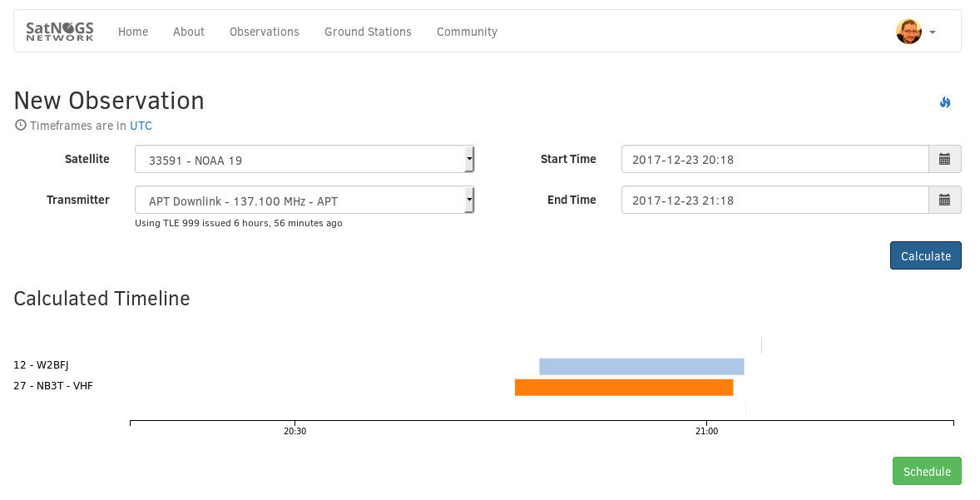Open the Home page
Screen dimensions: 980x500
[133, 32]
